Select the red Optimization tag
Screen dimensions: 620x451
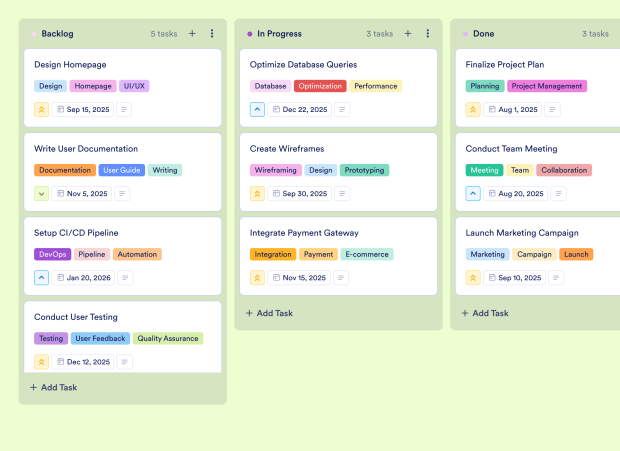pos(320,86)
